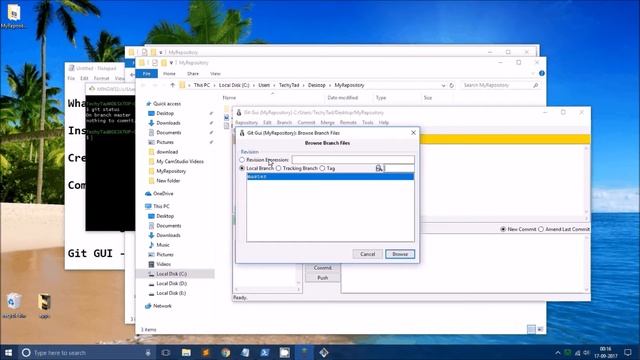Open Desktop under Quick access

165,113
